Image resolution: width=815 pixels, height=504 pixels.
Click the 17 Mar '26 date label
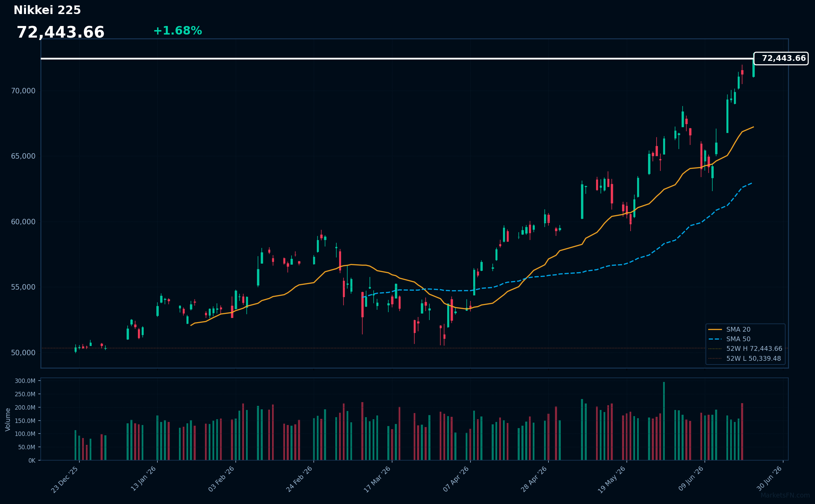tap(377, 479)
